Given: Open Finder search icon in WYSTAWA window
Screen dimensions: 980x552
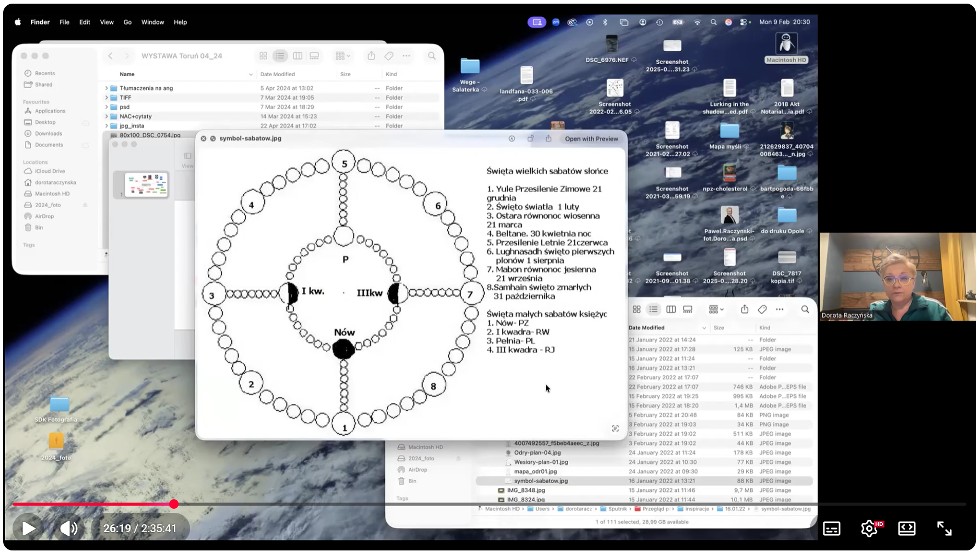Looking at the screenshot, I should point(432,56).
